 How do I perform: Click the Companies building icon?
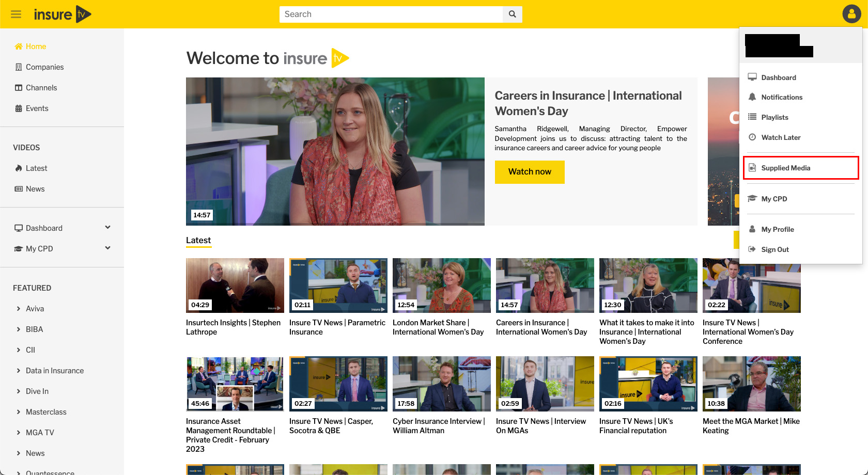point(19,67)
